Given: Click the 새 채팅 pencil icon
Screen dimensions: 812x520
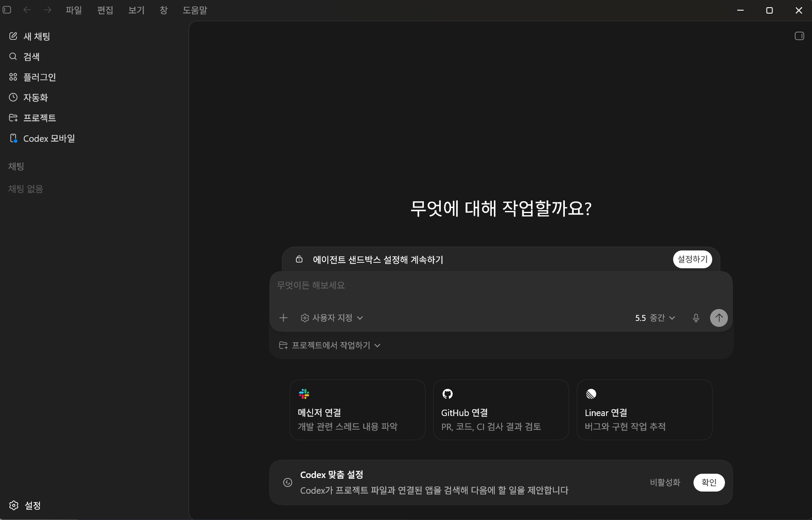Looking at the screenshot, I should pyautogui.click(x=13, y=36).
